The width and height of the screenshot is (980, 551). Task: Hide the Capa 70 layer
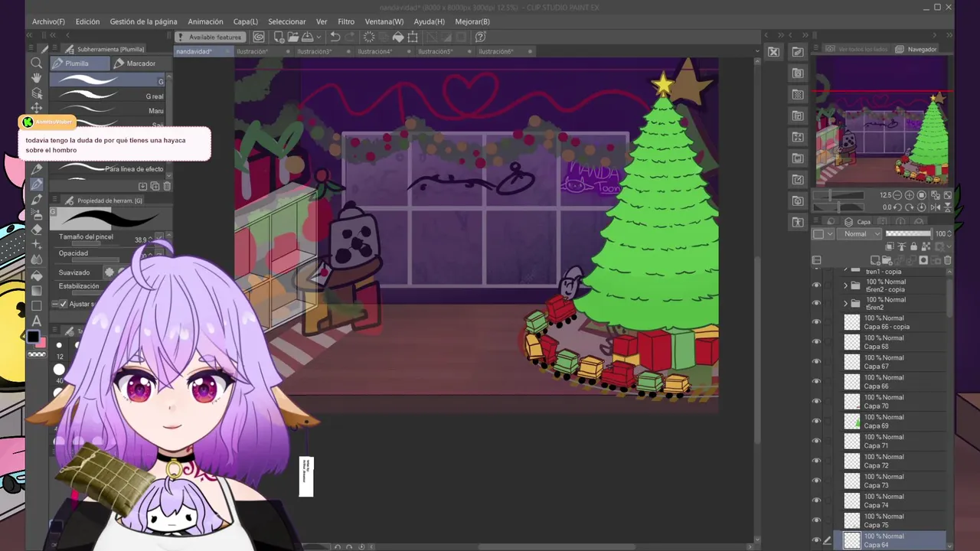pyautogui.click(x=816, y=402)
